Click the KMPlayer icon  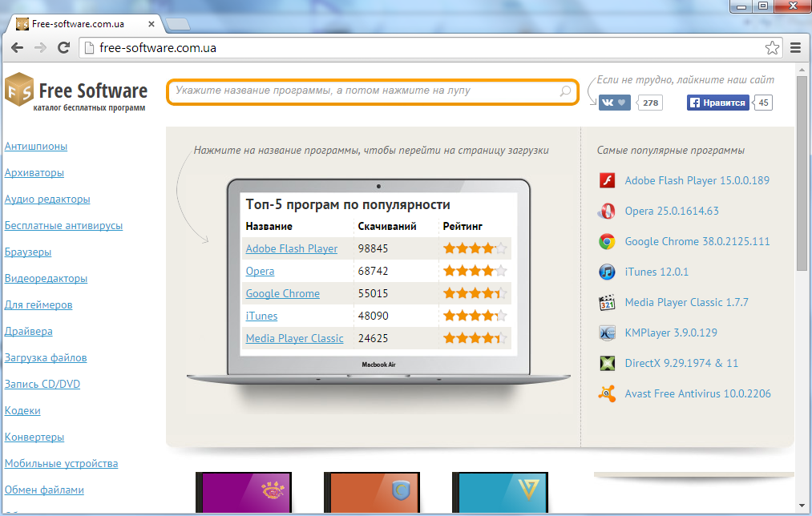[x=607, y=333]
